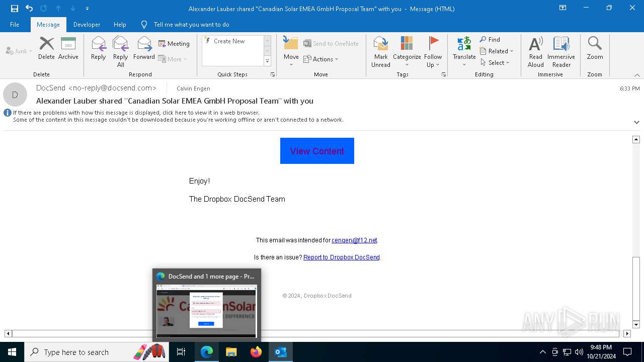Expand More respond actions dropdown
The image size is (644, 362).
pyautogui.click(x=173, y=59)
